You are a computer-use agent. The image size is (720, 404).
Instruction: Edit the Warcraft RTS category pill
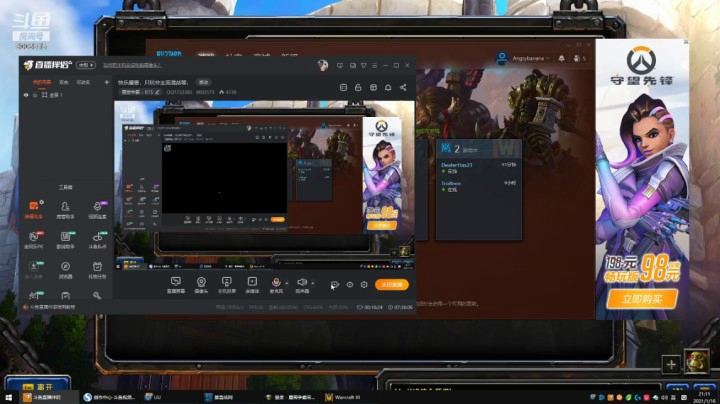[141, 92]
